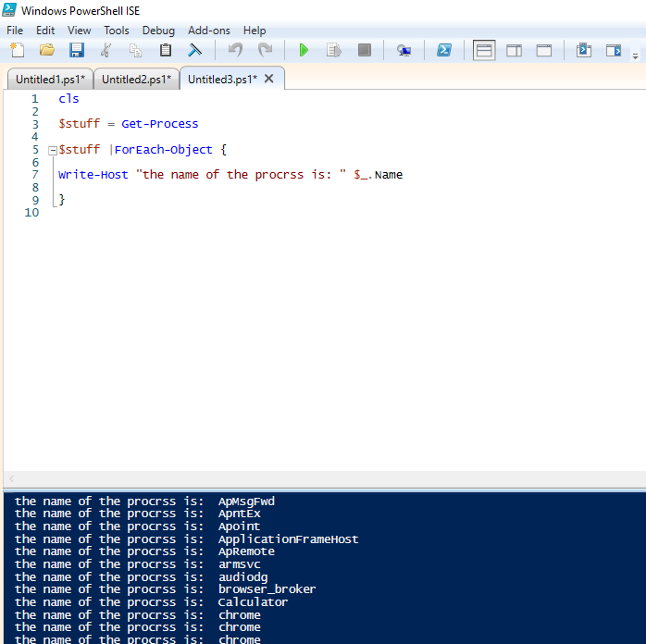Click ApRemote in console output
This screenshot has height=644, width=646.
[x=246, y=551]
